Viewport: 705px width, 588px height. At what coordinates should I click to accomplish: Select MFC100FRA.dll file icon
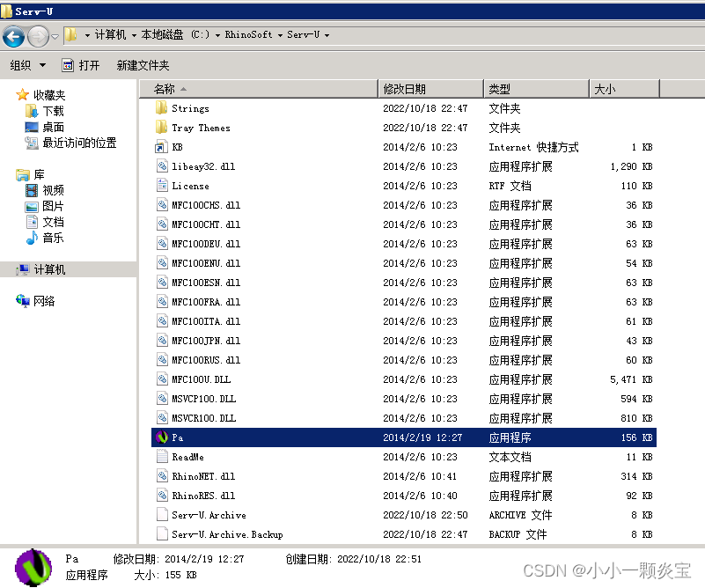[x=162, y=302]
